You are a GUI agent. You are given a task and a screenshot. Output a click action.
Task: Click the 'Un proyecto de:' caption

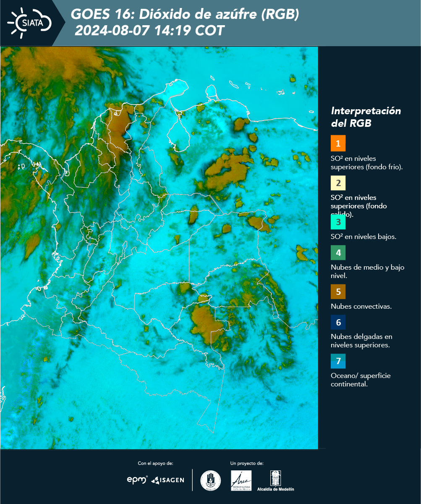click(x=247, y=463)
